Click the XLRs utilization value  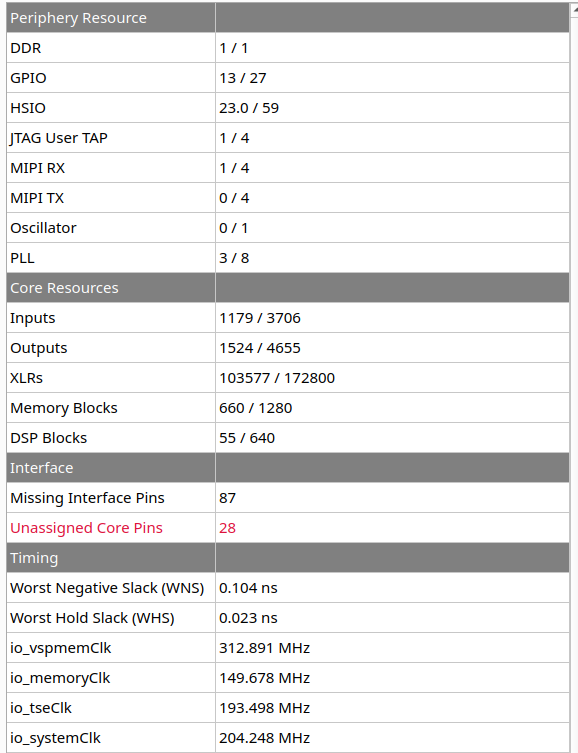tap(277, 378)
